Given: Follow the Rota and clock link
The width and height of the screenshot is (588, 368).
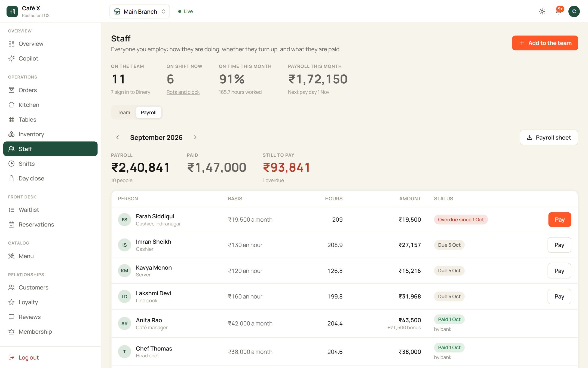Looking at the screenshot, I should pos(183,92).
